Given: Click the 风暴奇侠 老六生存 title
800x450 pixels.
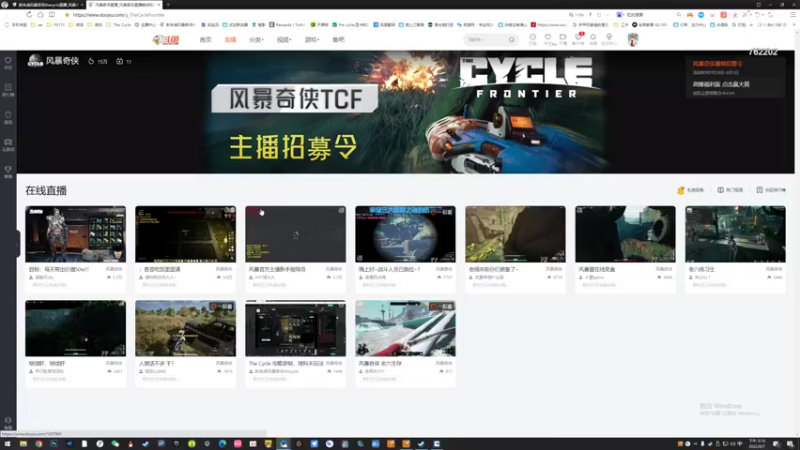Looking at the screenshot, I should pos(380,363).
